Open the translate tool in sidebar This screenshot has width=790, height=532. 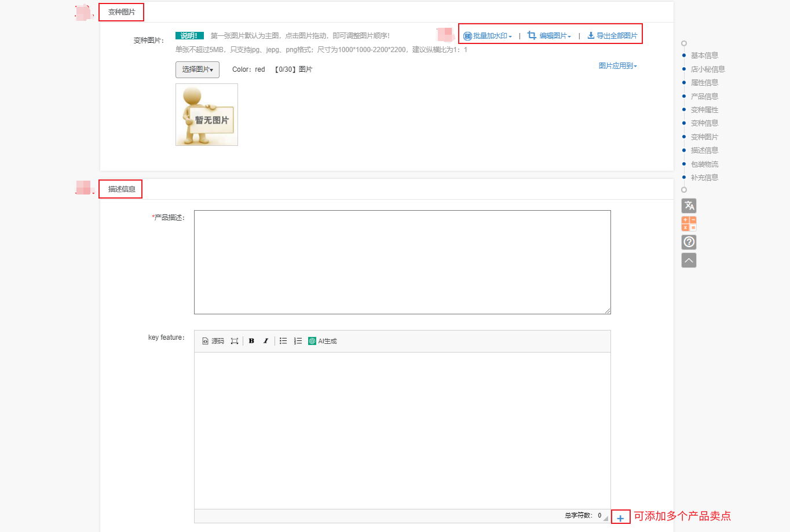(689, 206)
